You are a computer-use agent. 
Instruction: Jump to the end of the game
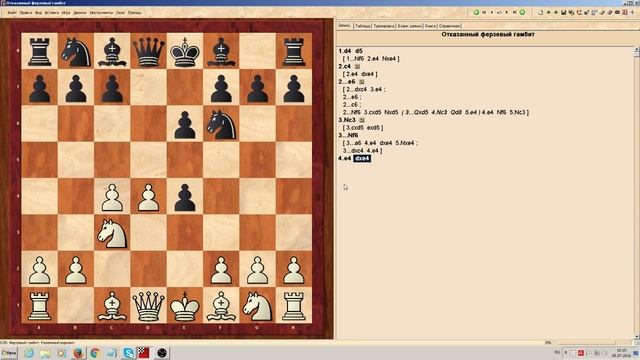point(515,12)
